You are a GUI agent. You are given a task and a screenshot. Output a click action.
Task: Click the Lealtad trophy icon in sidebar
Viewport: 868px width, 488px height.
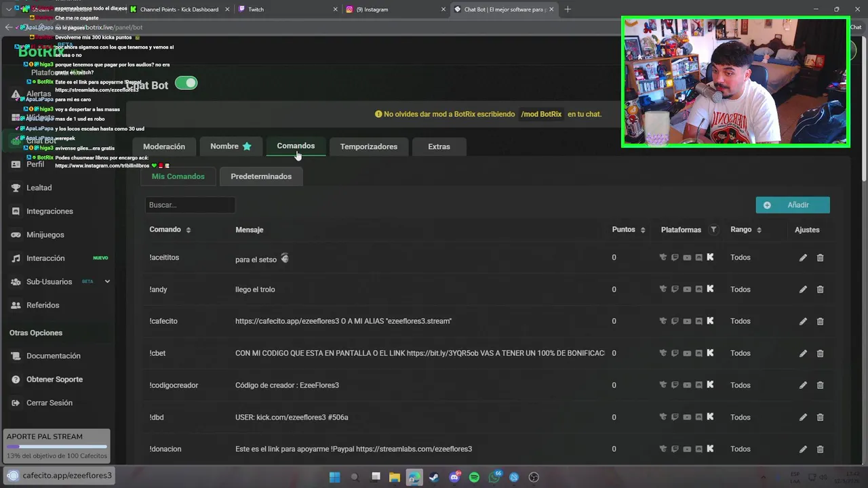click(16, 188)
